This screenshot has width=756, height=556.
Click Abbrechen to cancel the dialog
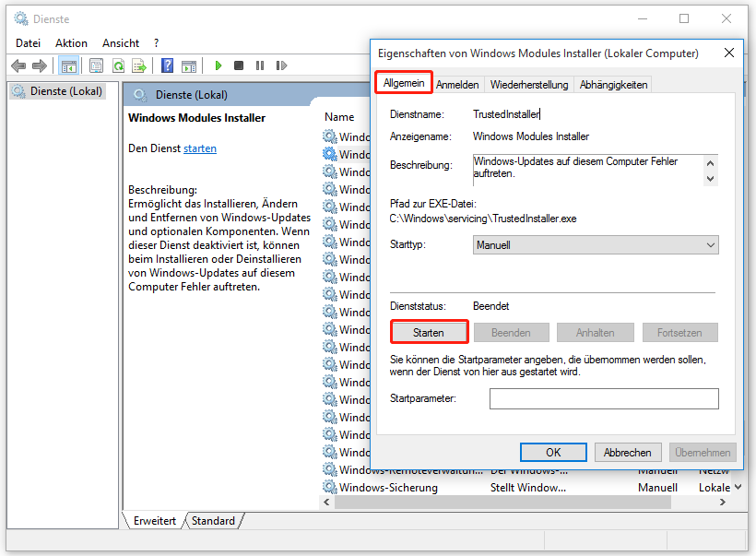tap(628, 453)
